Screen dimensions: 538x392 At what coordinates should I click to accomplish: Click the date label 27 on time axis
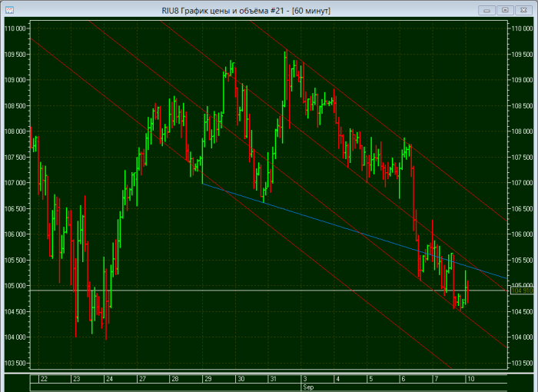(142, 379)
